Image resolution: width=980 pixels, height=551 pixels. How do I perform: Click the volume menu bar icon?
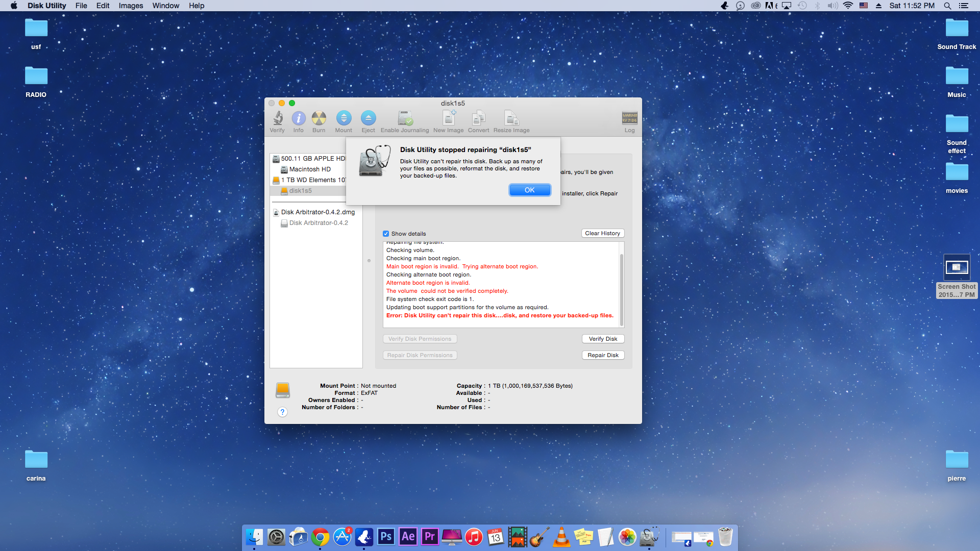[832, 6]
